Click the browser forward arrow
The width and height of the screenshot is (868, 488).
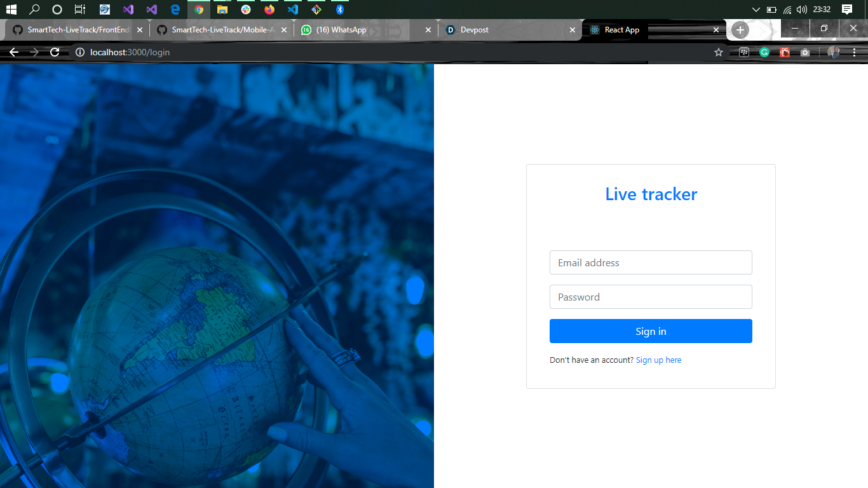tap(34, 52)
